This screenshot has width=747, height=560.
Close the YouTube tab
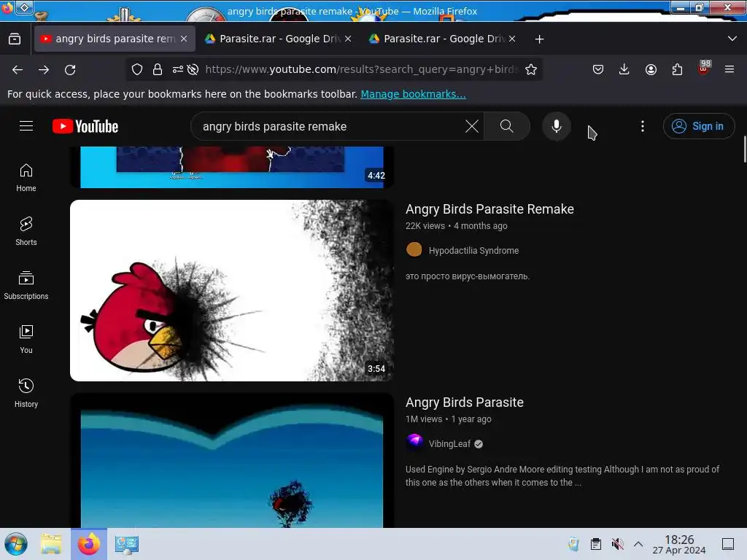click(184, 39)
